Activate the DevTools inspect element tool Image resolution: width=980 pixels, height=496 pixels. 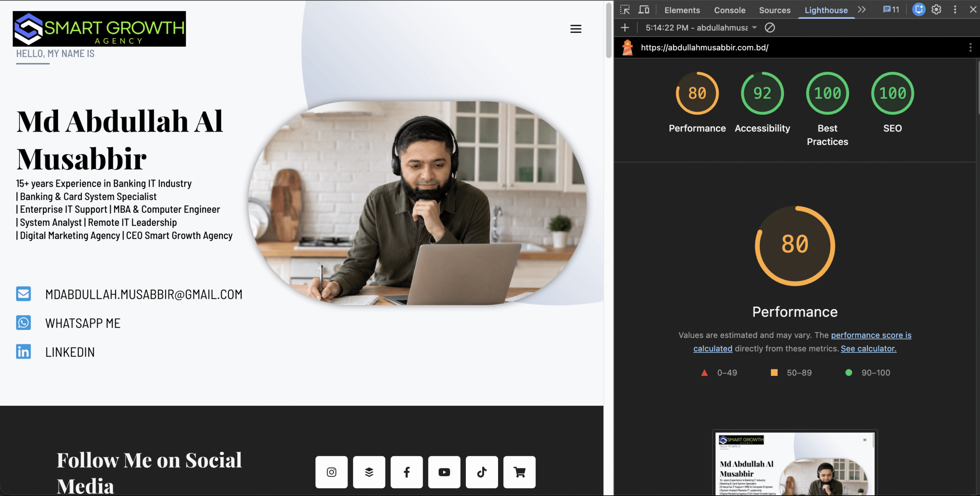point(625,10)
